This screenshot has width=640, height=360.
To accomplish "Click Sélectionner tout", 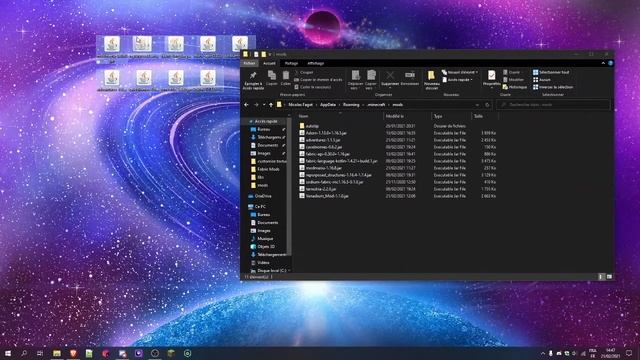I will [551, 72].
